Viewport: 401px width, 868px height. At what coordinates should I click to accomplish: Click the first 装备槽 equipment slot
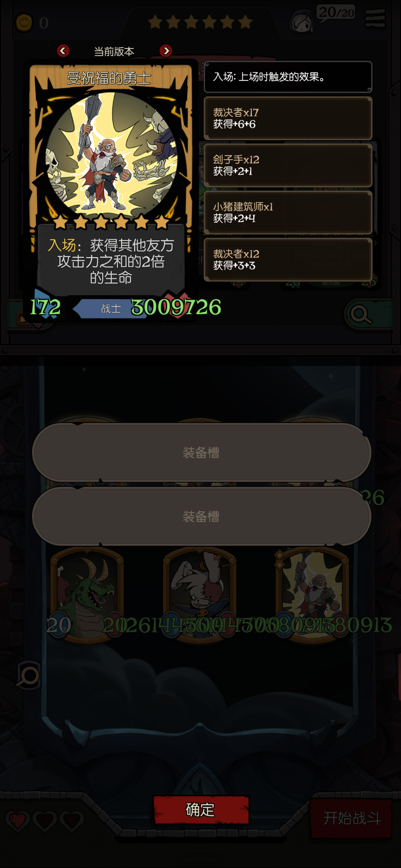coord(202,453)
